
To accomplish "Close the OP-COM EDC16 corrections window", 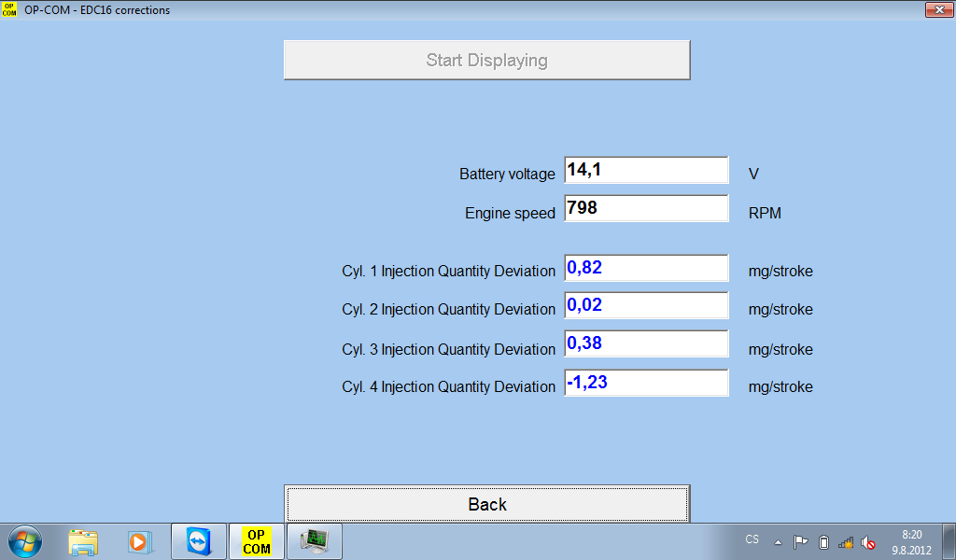I will tap(937, 9).
